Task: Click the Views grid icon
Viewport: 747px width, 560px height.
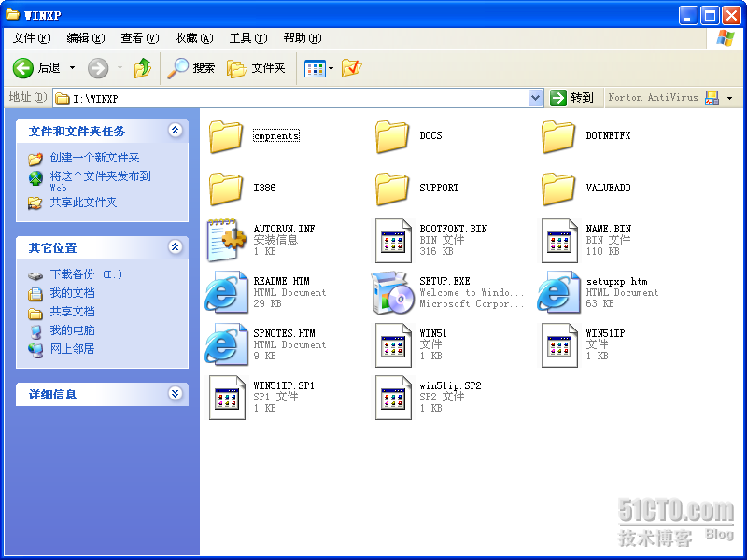Action: (315, 68)
